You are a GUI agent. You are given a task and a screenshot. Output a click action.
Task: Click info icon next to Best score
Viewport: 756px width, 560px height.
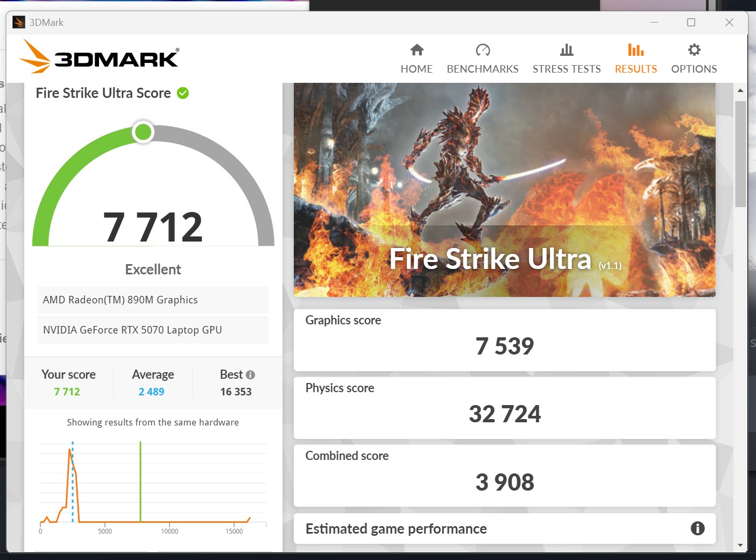pos(250,375)
